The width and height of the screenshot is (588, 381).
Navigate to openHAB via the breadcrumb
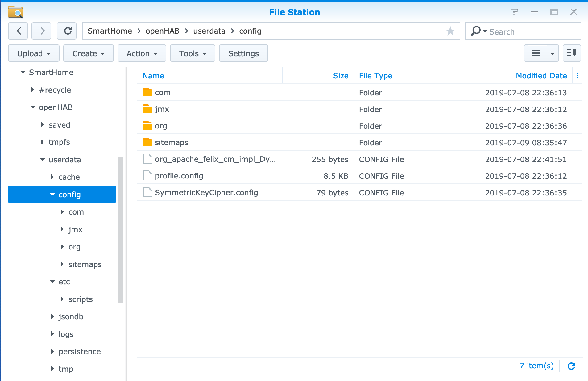(162, 31)
